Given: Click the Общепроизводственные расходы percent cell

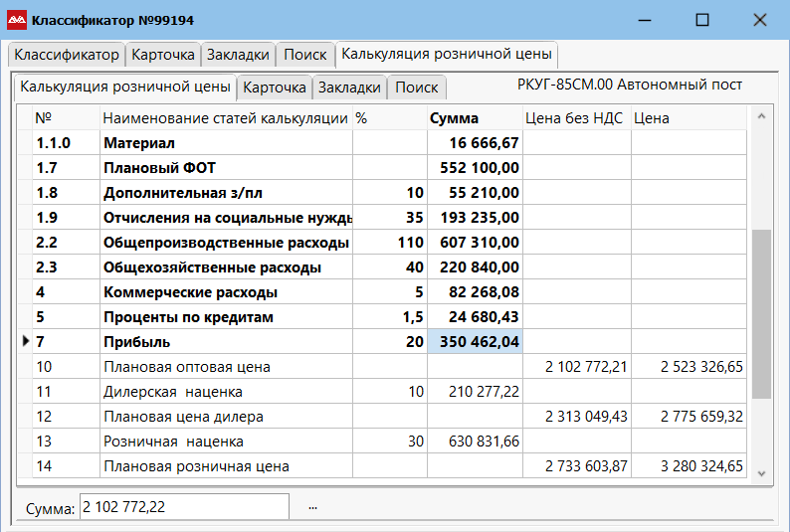Looking at the screenshot, I should pos(390,243).
